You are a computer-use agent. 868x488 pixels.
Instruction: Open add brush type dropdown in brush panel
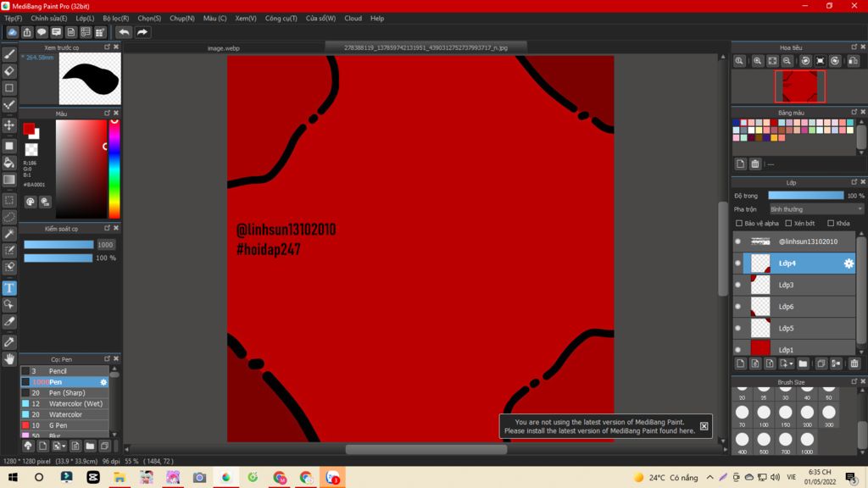pos(58,446)
